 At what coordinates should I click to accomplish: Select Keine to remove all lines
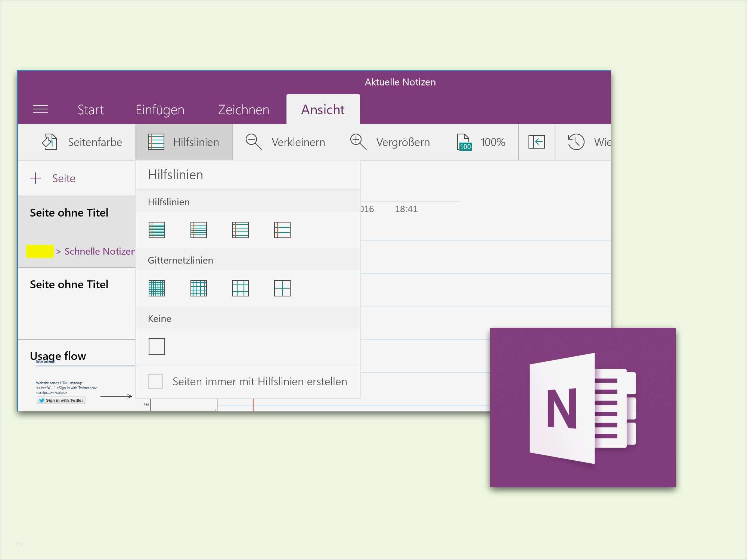(x=157, y=346)
